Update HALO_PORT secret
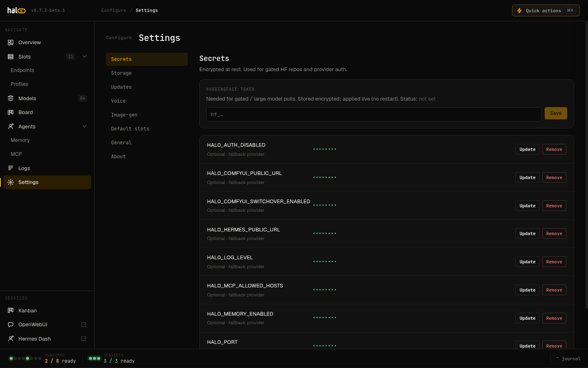The height and width of the screenshot is (368, 588). tap(528, 345)
